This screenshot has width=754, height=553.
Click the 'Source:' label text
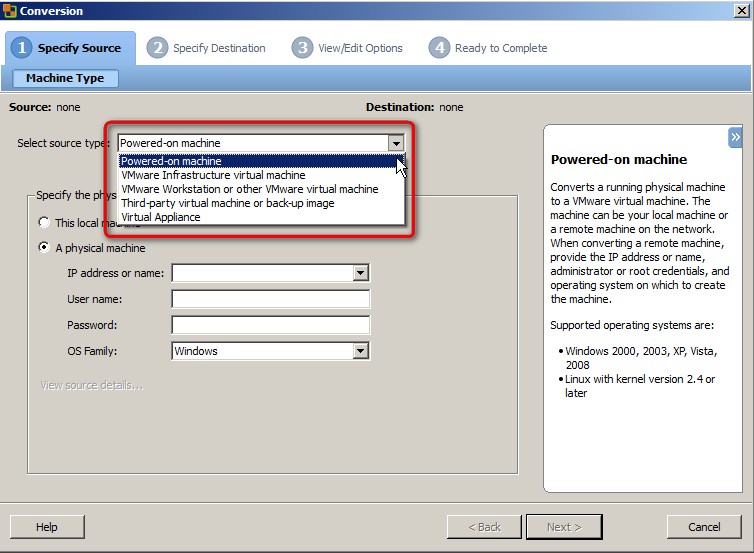[x=30, y=107]
